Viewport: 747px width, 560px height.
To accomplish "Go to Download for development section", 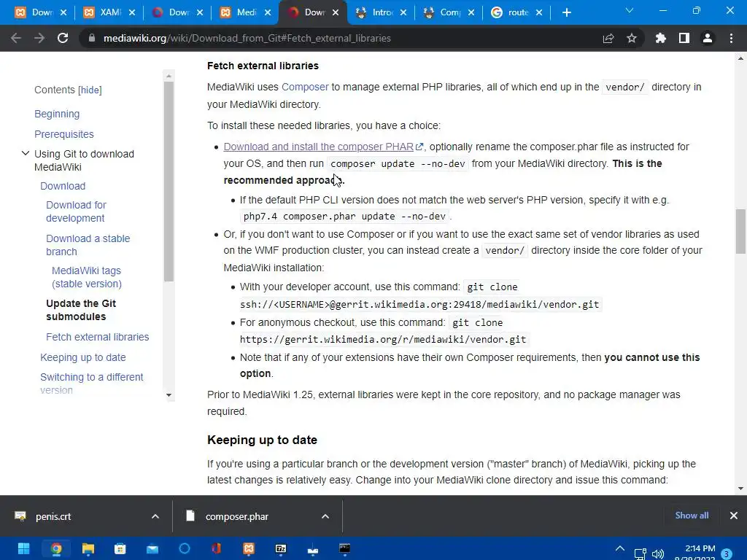I will coord(76,211).
